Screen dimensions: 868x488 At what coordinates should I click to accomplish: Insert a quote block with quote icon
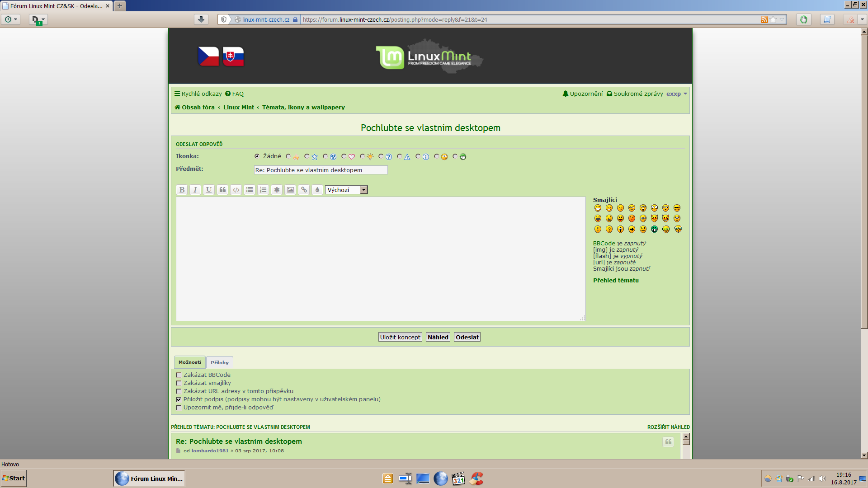click(x=222, y=190)
